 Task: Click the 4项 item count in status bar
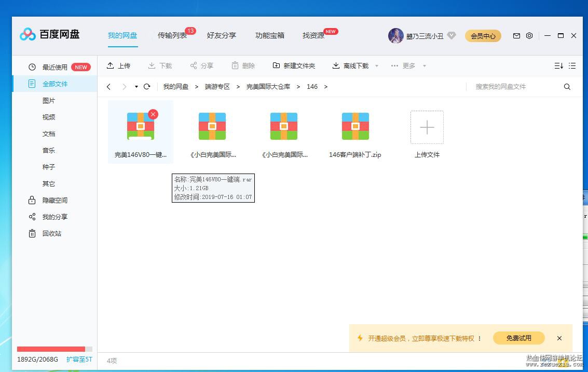(x=112, y=361)
